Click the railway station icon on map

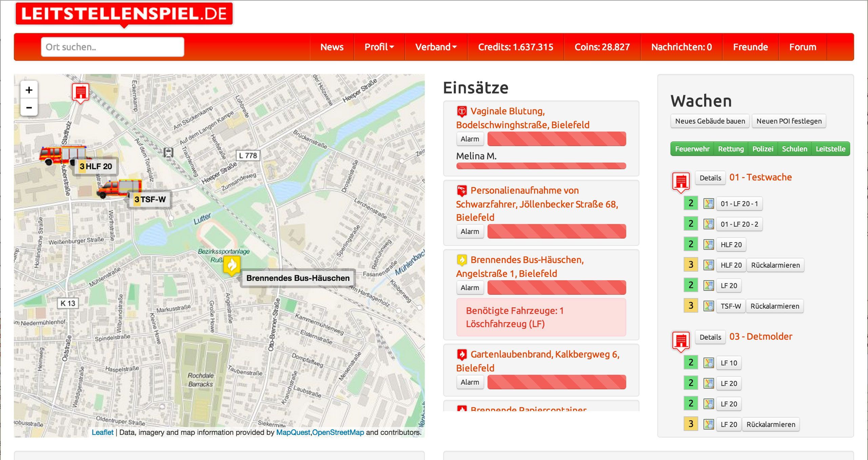pos(169,152)
